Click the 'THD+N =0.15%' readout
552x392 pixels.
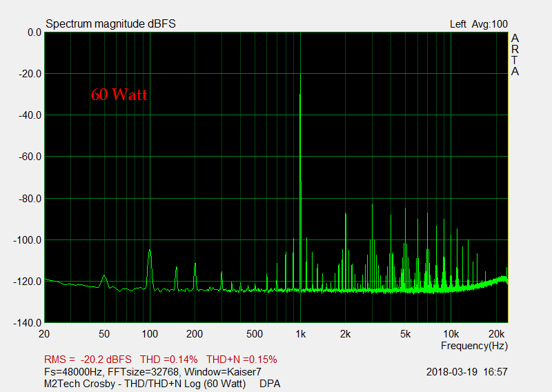241,360
